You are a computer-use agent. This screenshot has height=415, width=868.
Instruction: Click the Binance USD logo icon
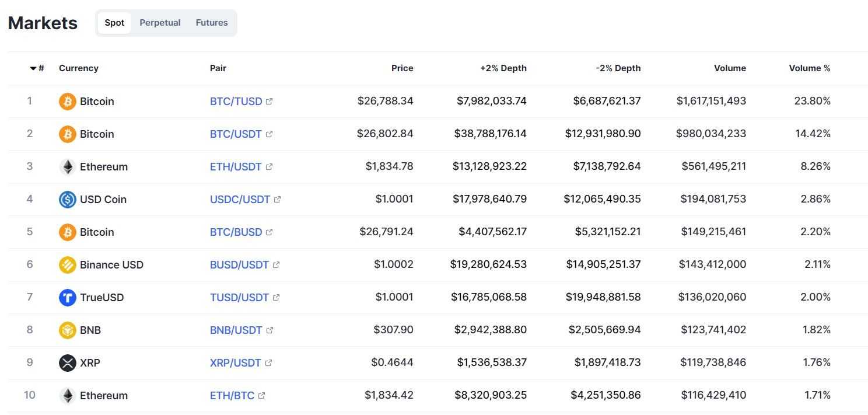click(68, 264)
